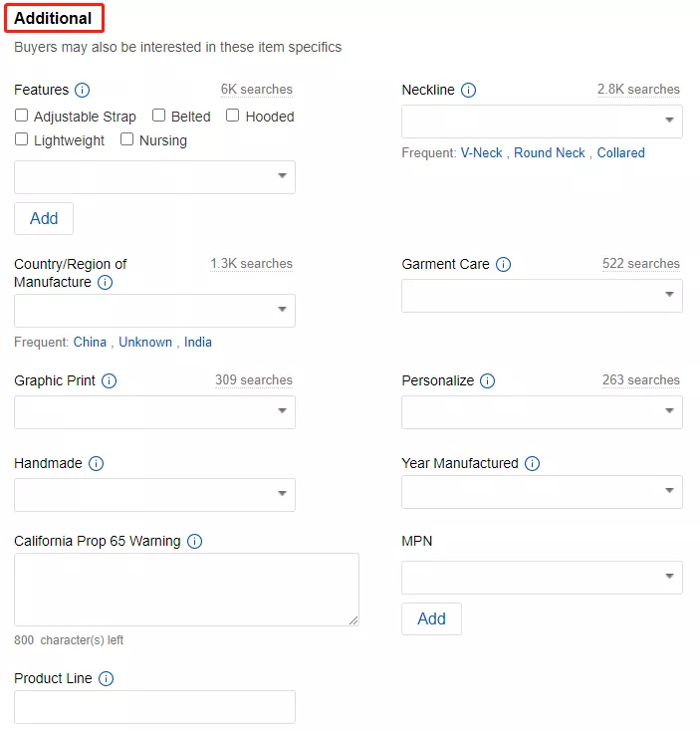
Task: Check the Adjustable Strap checkbox
Action: tap(22, 116)
